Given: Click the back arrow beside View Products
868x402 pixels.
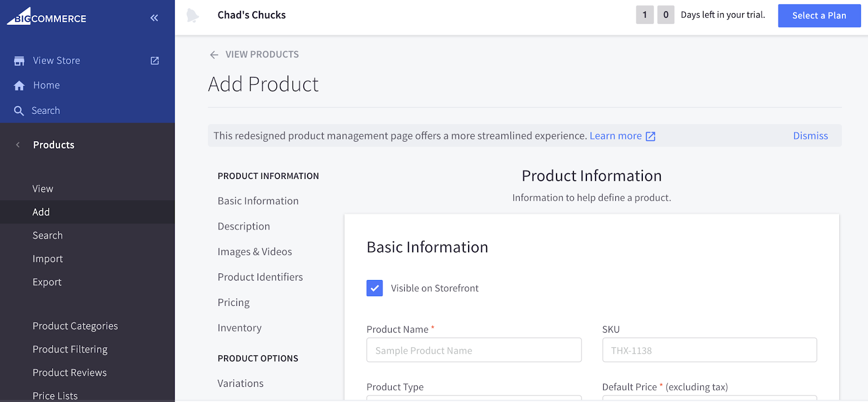Looking at the screenshot, I should [x=214, y=55].
